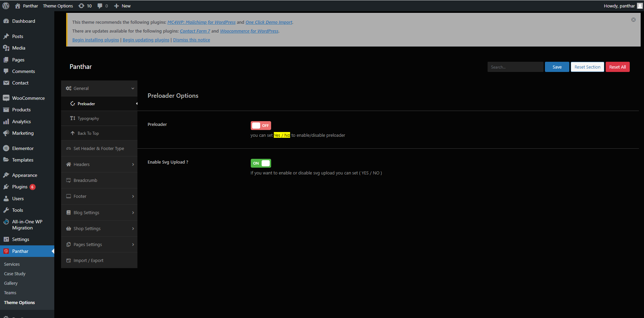Click the Posts pin icon
644x318 pixels.
coord(6,36)
